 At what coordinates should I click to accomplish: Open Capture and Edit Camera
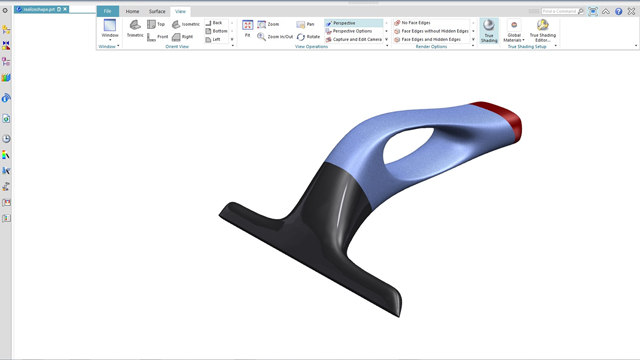353,39
